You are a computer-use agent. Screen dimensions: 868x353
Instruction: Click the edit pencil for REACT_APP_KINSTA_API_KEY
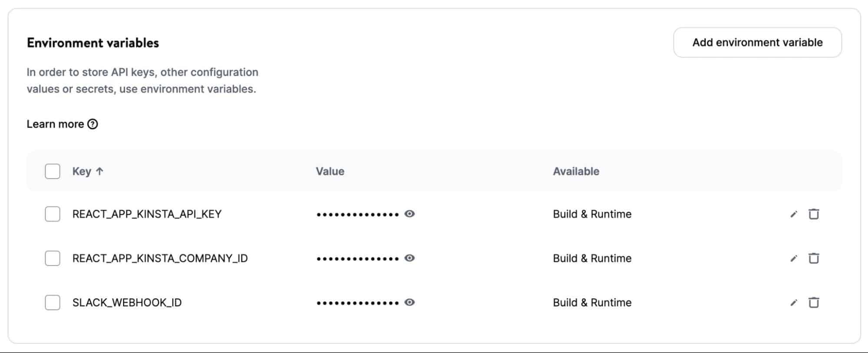[x=794, y=214]
